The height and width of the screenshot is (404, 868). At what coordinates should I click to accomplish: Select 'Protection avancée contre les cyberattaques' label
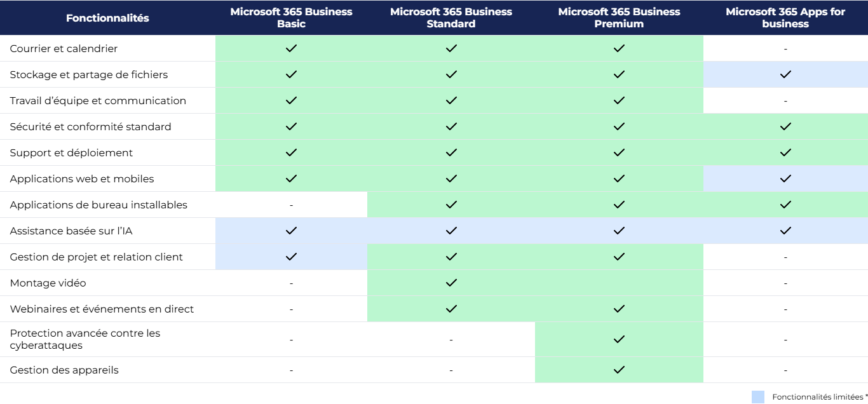(x=85, y=339)
